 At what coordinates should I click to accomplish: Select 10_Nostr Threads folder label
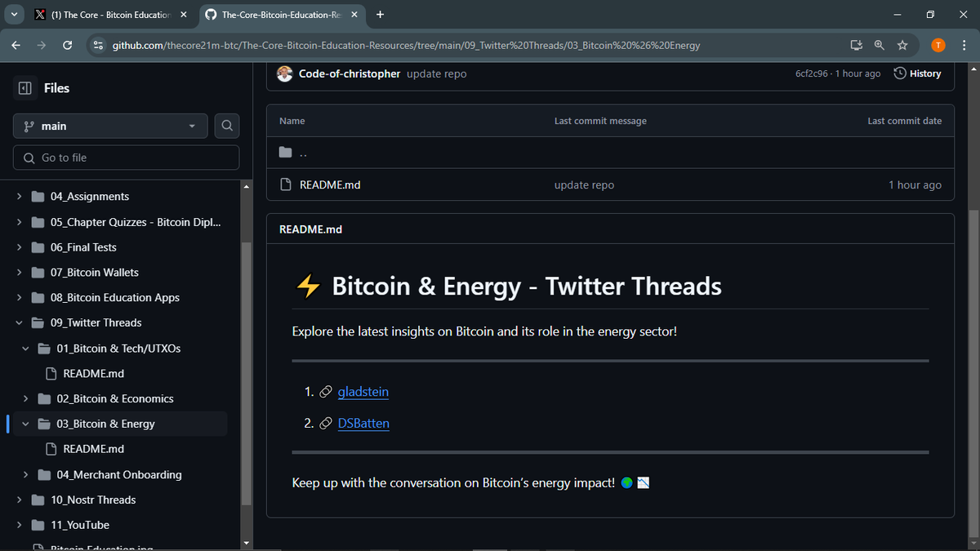coord(93,500)
